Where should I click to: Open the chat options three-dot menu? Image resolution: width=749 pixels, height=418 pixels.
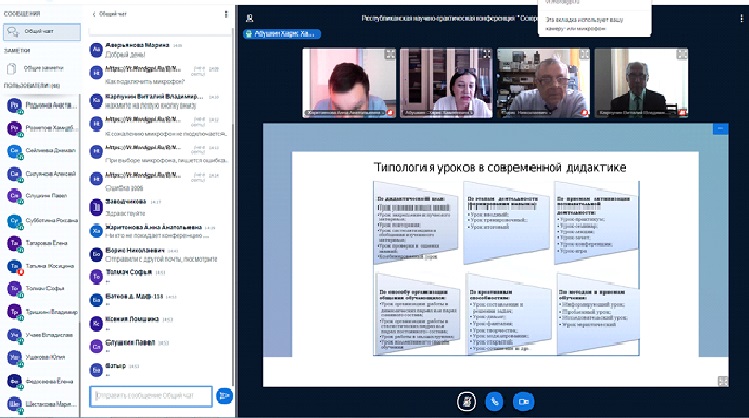tap(226, 16)
